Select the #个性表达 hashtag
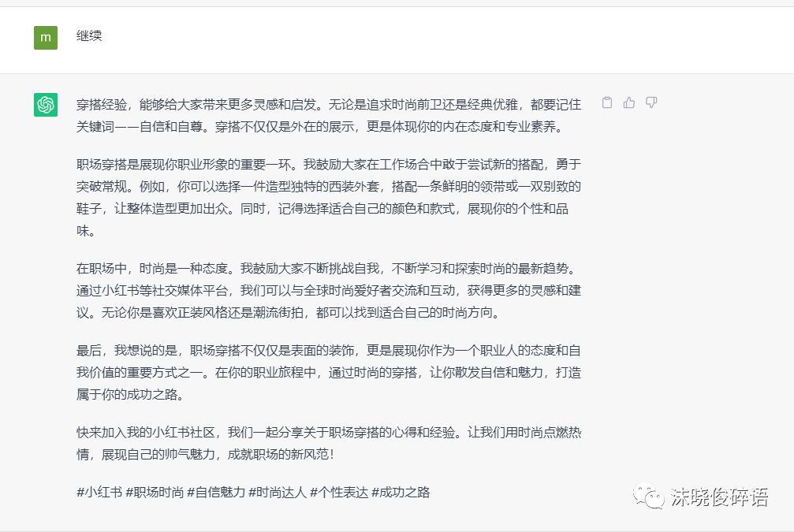Viewport: 794px width, 532px height. [x=339, y=492]
